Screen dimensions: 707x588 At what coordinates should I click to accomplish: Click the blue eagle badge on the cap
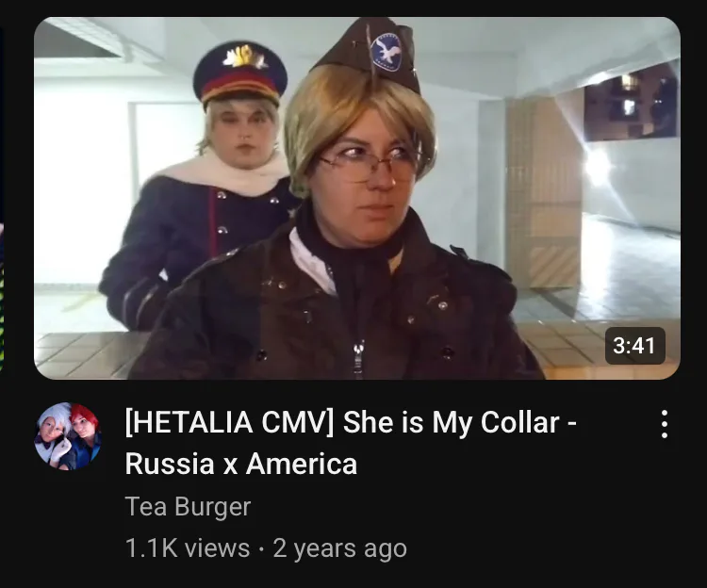386,52
